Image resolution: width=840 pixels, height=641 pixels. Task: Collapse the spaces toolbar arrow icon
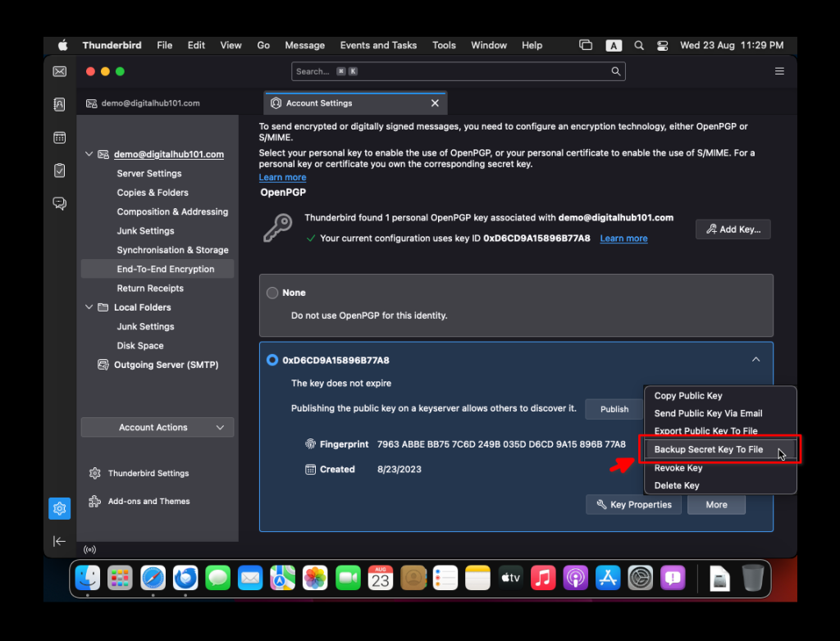click(59, 541)
